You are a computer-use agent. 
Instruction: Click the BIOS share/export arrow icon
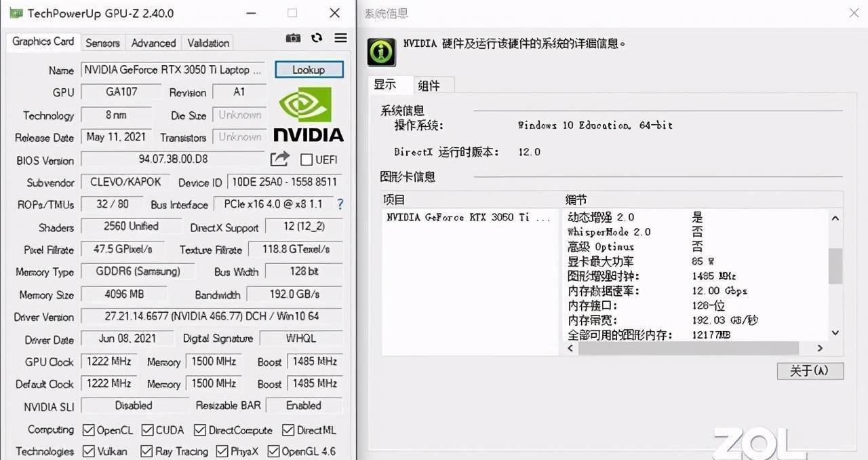tap(279, 159)
